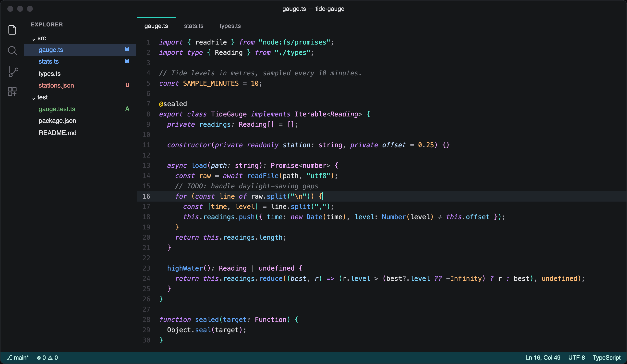Click the M badge next to stats.ts
Viewport: 627px width, 364px height.
coord(127,61)
